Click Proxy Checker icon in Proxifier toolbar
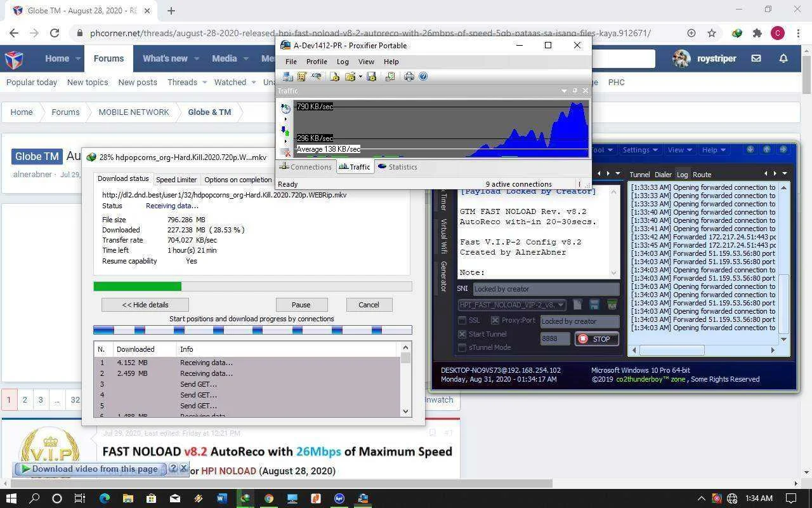 390,76
